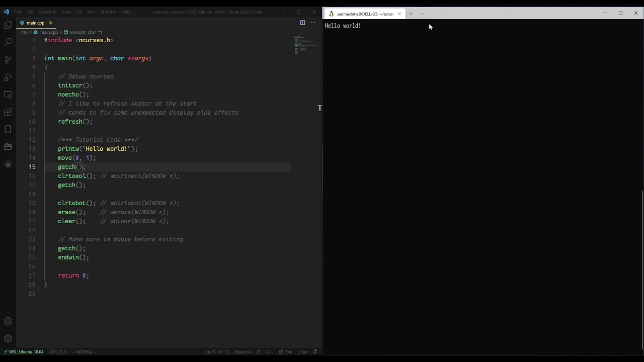Click the "// Setup ncurses" comment
This screenshot has height=362, width=644.
86,76
